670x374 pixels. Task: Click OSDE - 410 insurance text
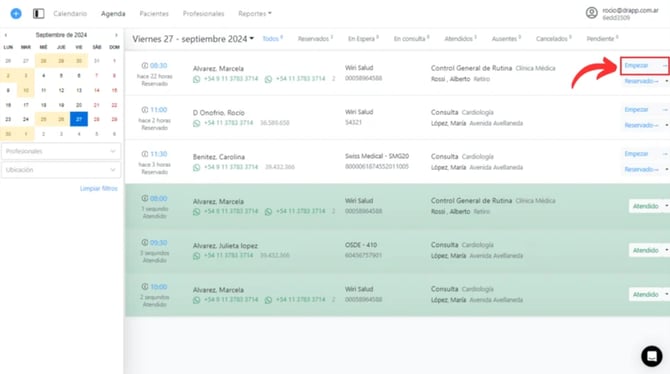361,245
